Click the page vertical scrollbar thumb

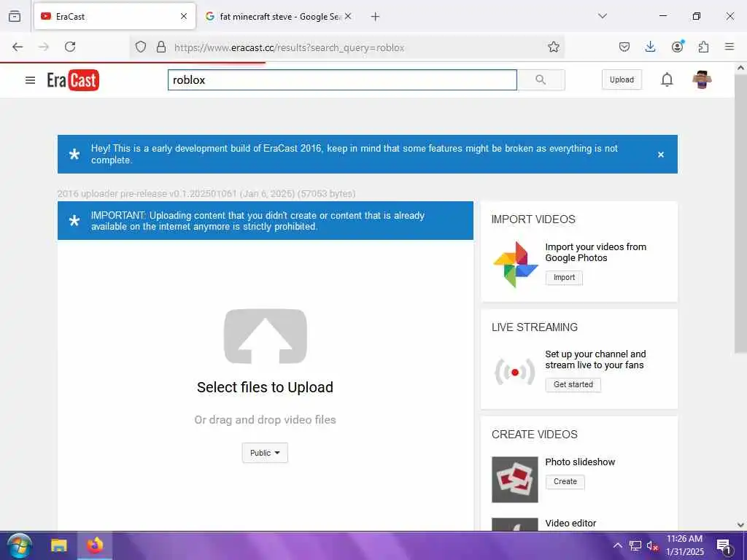[x=740, y=214]
